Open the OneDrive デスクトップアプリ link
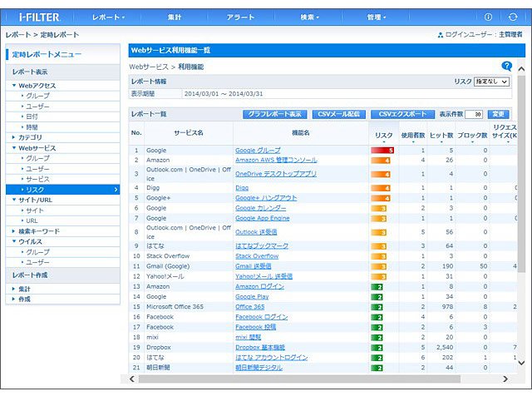Screen dimensions: 532x416 pos(275,174)
